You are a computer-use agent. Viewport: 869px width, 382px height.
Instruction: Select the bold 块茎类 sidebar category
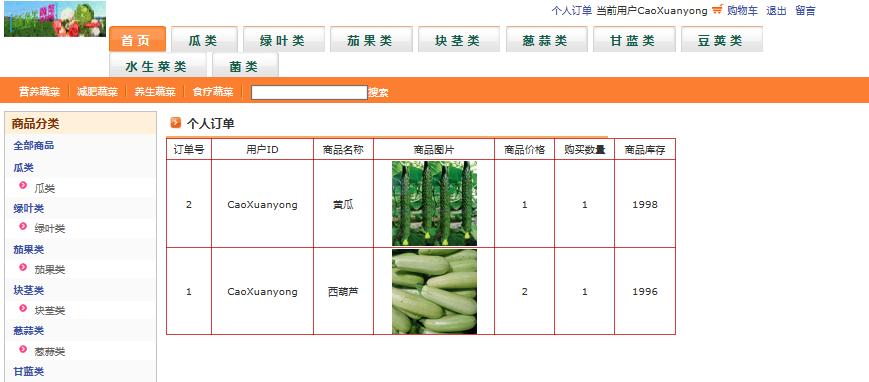pyautogui.click(x=29, y=290)
